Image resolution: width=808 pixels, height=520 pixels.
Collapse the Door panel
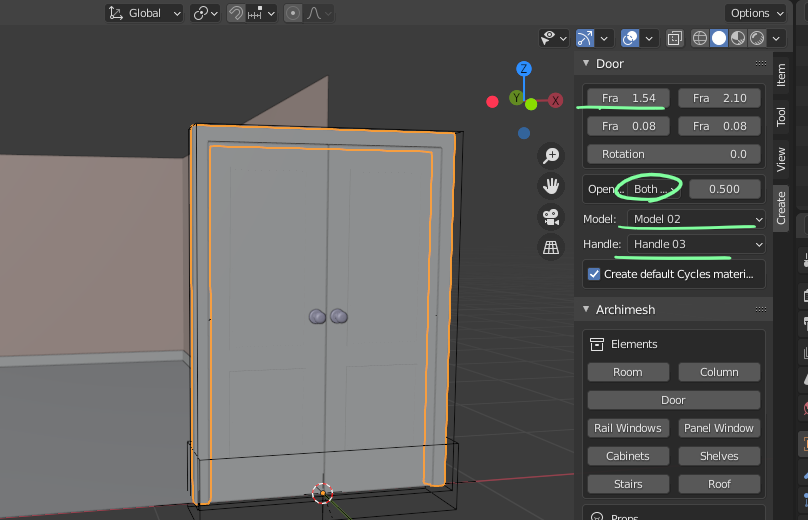tap(586, 63)
